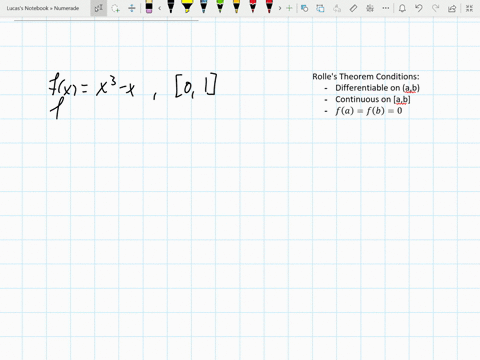Open the more options ellipsis menu
480x360 pixels.
click(386, 8)
